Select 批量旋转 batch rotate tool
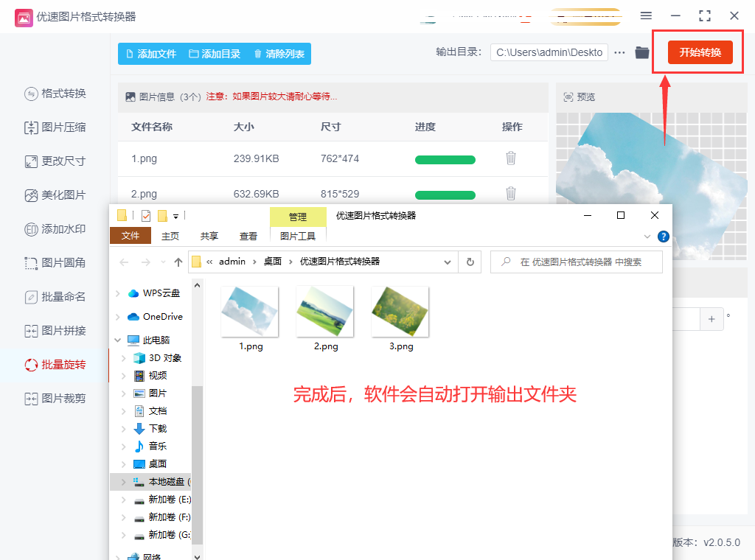The width and height of the screenshot is (755, 560). click(x=55, y=365)
